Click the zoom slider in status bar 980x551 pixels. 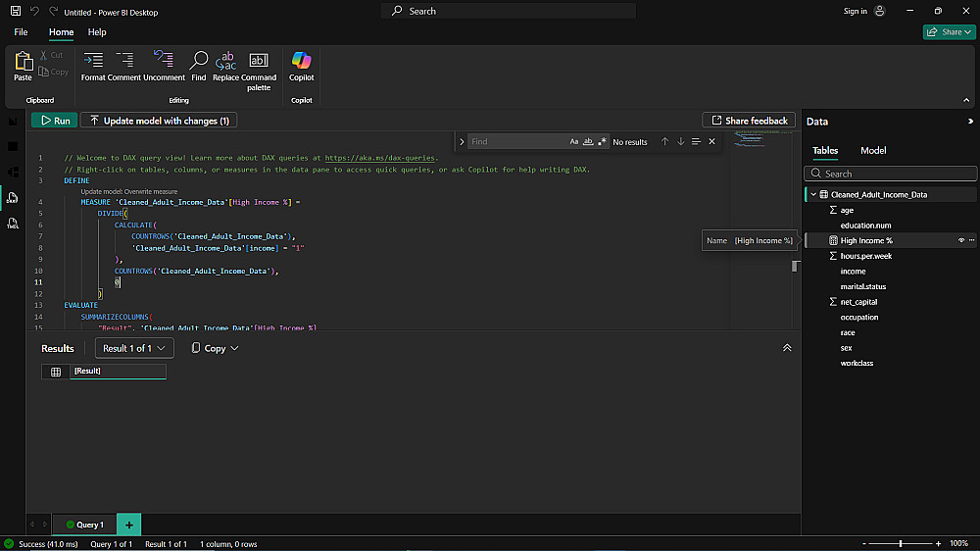(x=901, y=543)
